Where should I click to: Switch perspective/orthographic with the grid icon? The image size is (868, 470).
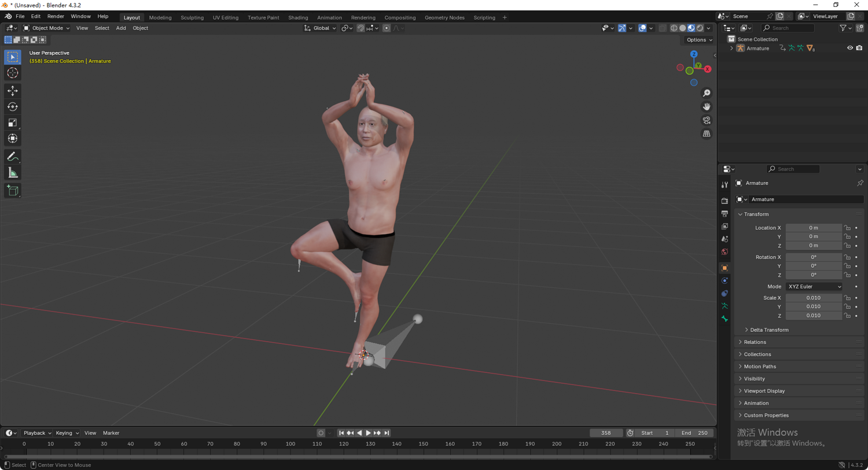tap(707, 134)
